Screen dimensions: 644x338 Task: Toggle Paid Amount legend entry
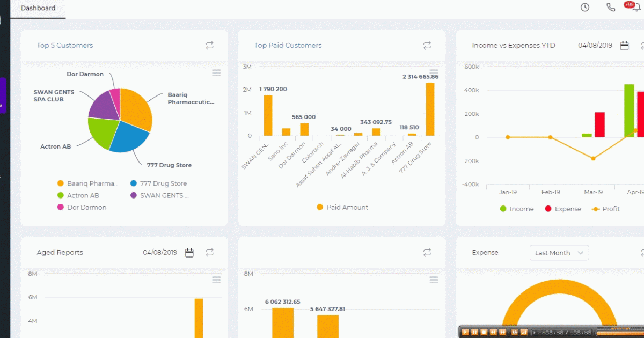click(x=342, y=207)
